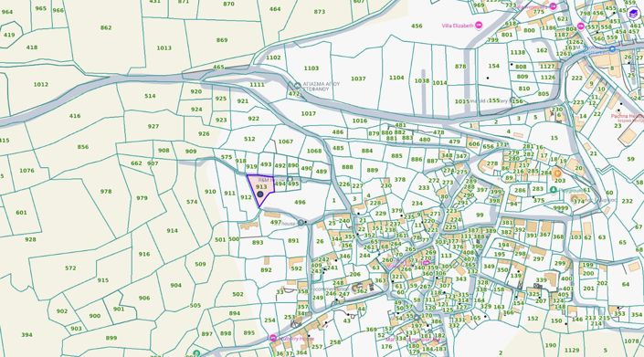Select parcel number 884

click(367, 151)
